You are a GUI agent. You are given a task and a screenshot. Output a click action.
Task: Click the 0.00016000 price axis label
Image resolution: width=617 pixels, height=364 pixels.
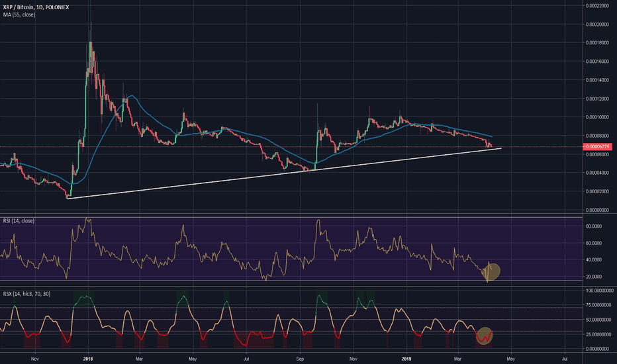pyautogui.click(x=597, y=62)
